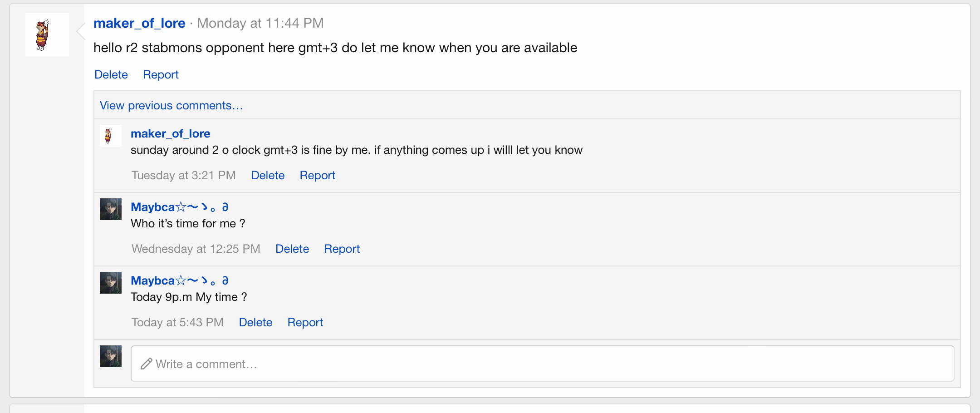Open Maybca profile from 'Today 9p.m' comment
980x413 pixels.
pos(180,280)
